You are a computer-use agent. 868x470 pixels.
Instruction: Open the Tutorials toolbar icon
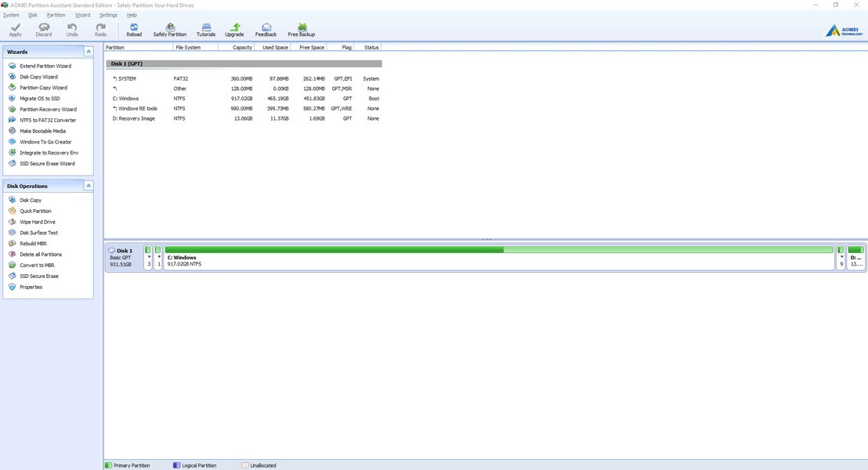(x=206, y=30)
